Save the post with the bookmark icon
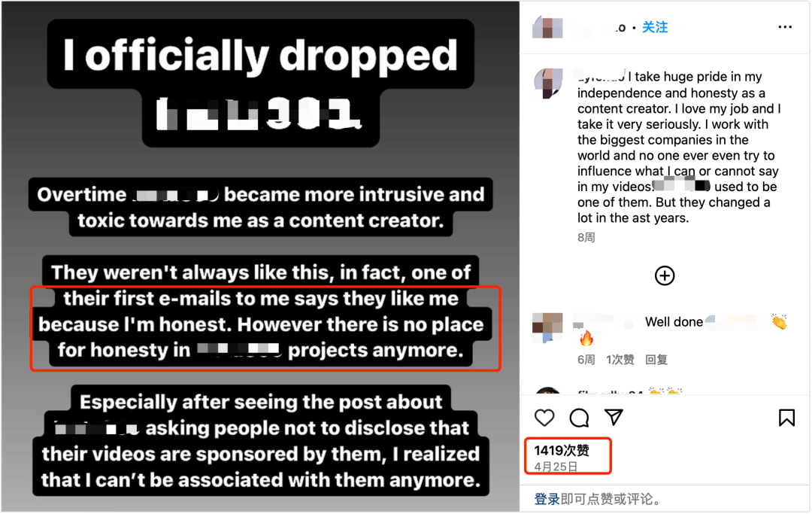Screen dimensions: 812x514 786,418
